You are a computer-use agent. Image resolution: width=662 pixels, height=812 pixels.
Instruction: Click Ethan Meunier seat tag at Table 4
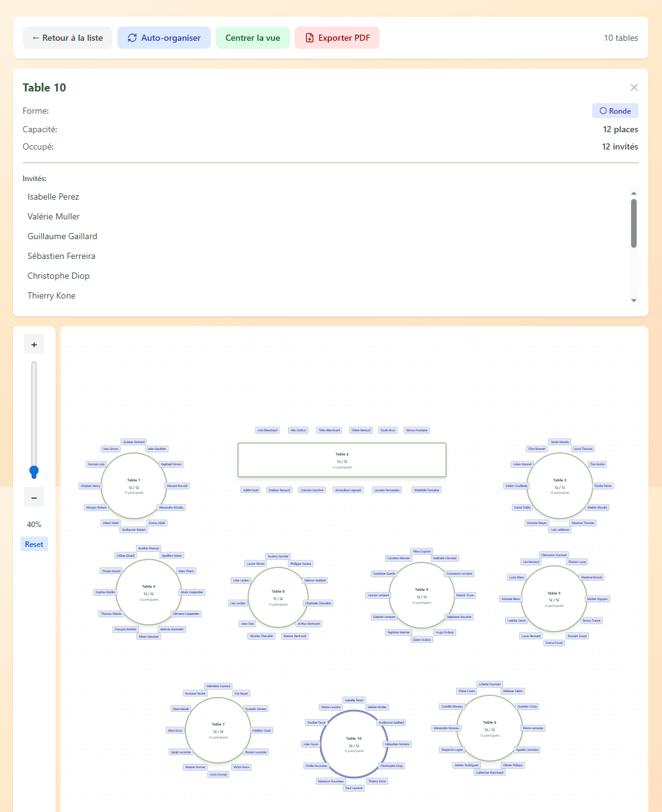[148, 636]
